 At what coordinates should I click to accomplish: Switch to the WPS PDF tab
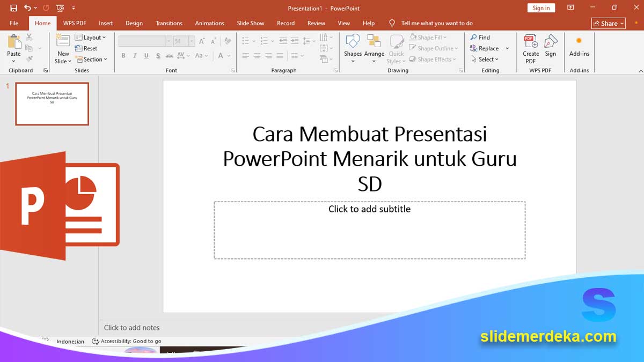click(x=75, y=23)
